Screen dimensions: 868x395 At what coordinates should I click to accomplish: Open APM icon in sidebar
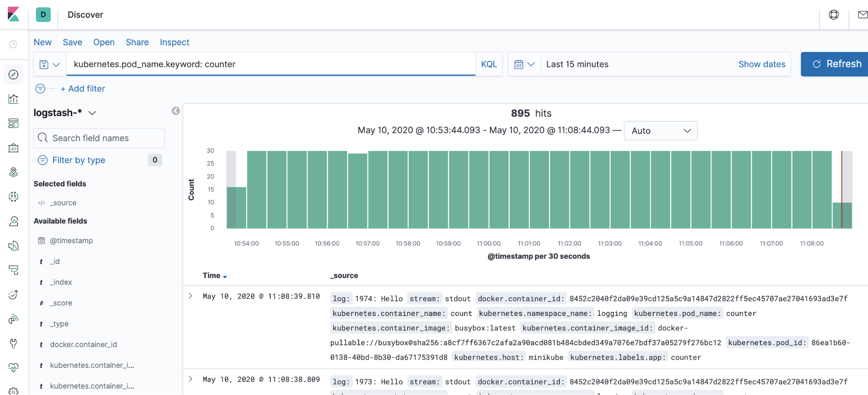pos(13,270)
